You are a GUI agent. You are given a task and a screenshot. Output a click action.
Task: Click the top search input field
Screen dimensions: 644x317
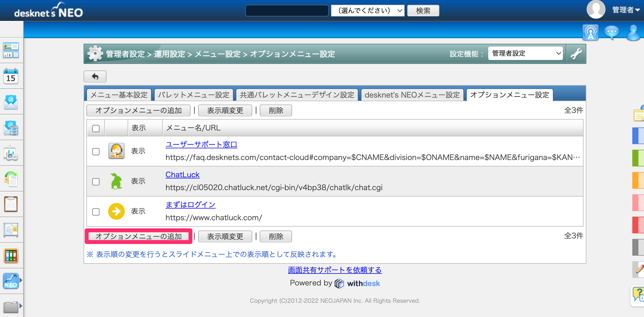[287, 11]
